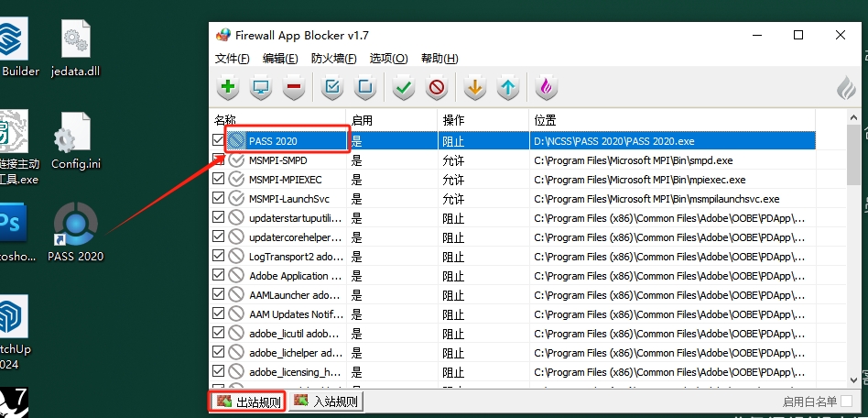Image resolution: width=868 pixels, height=418 pixels.
Task: Select the Config.ini desktop file
Action: (x=76, y=141)
